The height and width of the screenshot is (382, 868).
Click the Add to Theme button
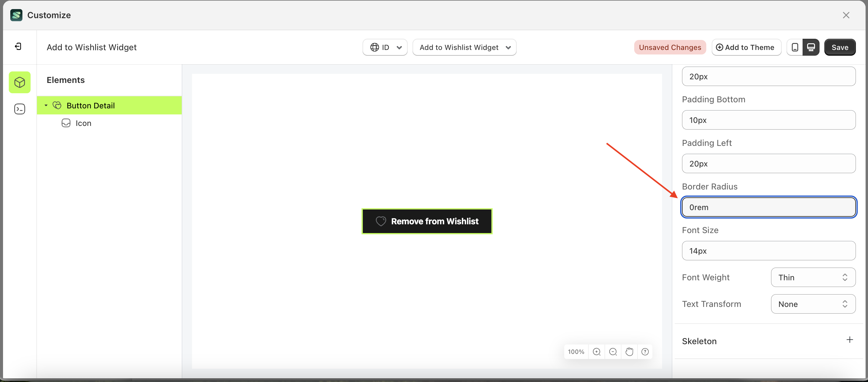(x=746, y=47)
